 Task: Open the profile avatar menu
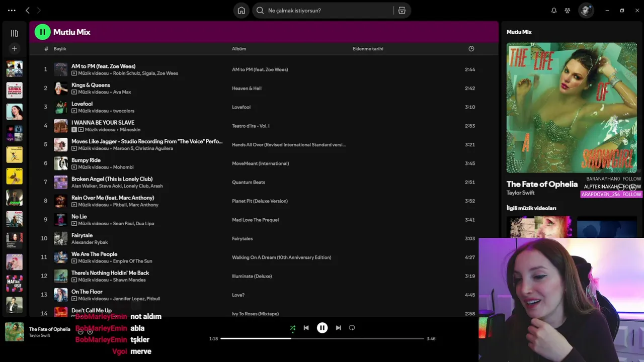586,11
